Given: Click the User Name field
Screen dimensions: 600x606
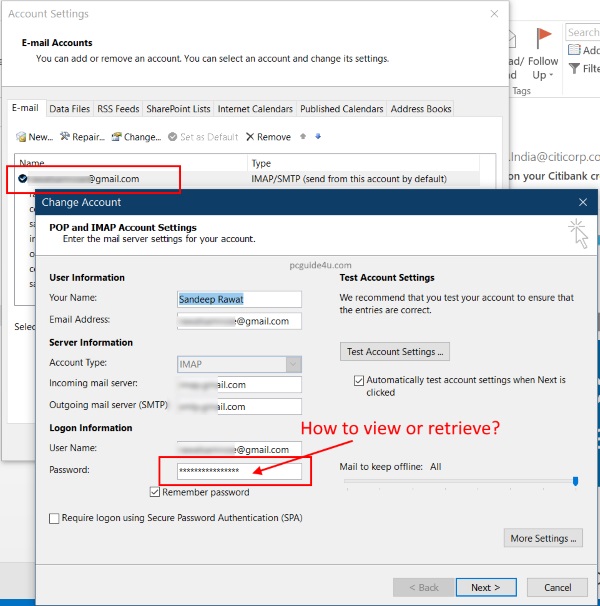Looking at the screenshot, I should pos(239,449).
